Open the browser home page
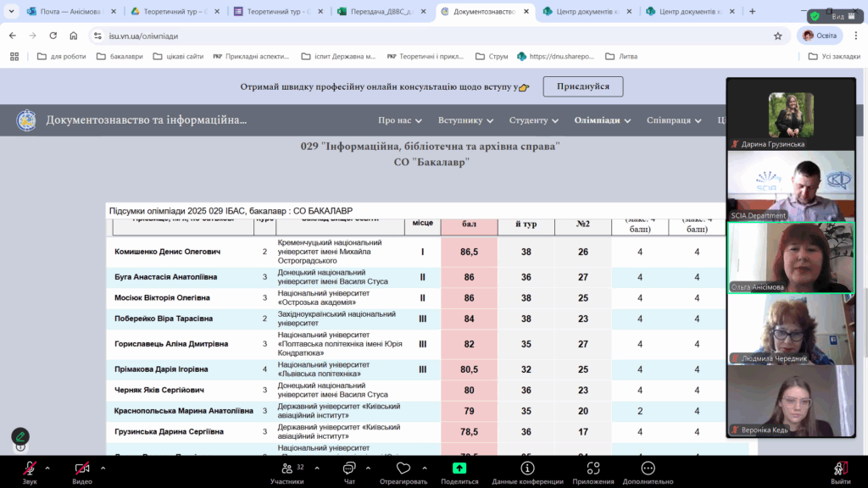The image size is (868, 488). point(74,36)
